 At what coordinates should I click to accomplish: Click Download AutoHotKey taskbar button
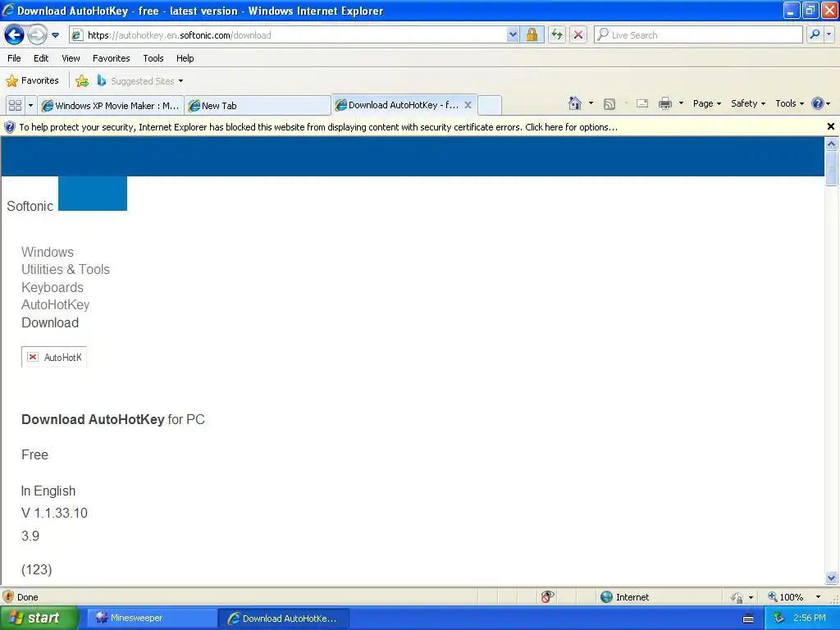tap(284, 619)
